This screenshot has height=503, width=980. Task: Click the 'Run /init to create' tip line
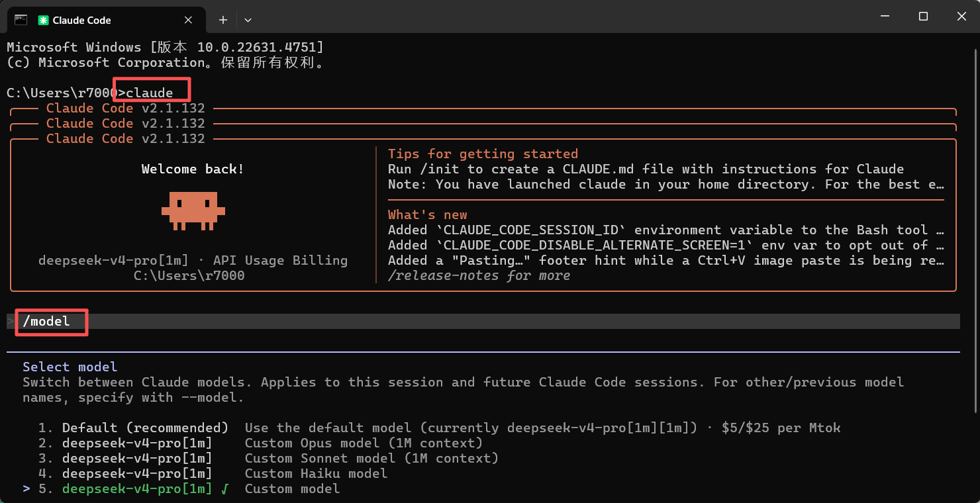(x=646, y=169)
